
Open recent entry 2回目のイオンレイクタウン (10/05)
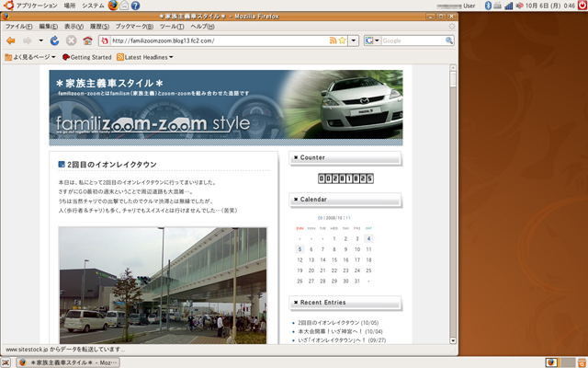(338, 323)
